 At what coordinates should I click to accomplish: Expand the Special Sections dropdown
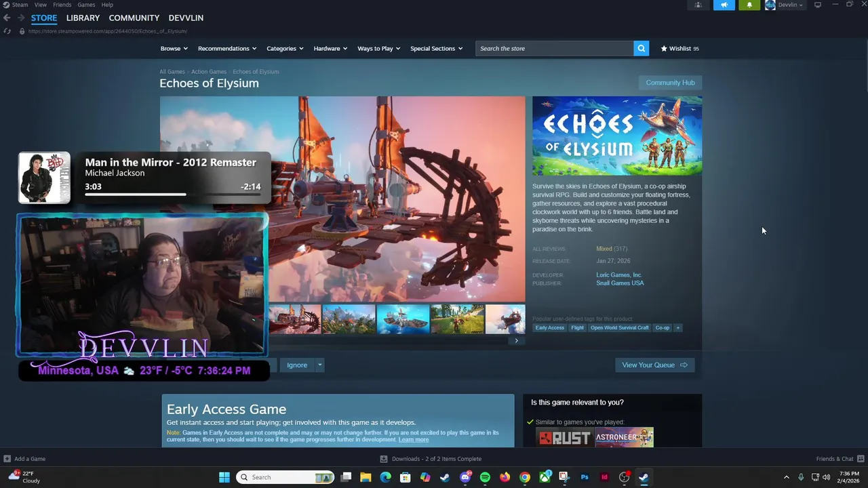pyautogui.click(x=436, y=48)
